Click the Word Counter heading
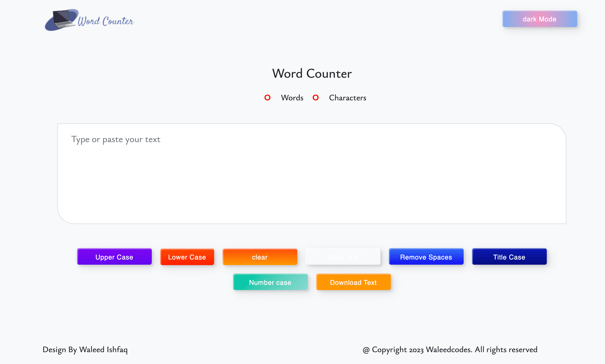605x364 pixels. (x=312, y=73)
